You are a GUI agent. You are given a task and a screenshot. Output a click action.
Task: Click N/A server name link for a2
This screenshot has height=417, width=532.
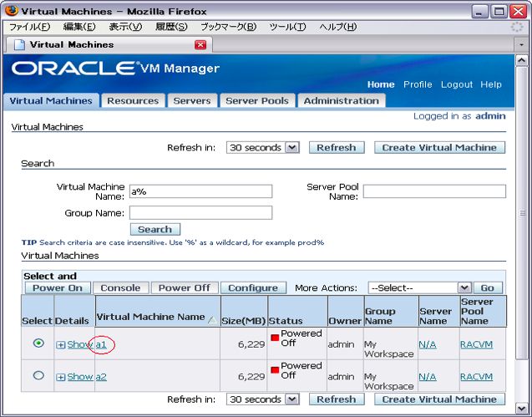(428, 377)
